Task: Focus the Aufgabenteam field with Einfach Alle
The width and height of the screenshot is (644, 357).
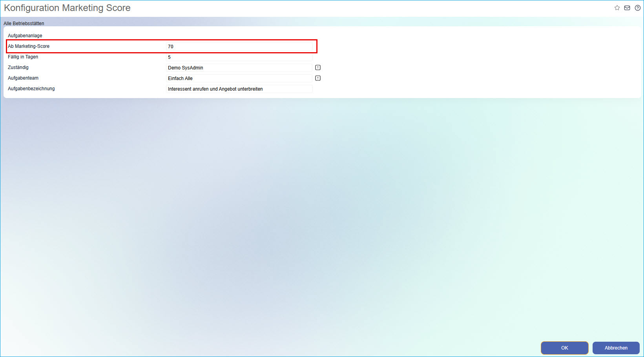Action: [x=239, y=78]
